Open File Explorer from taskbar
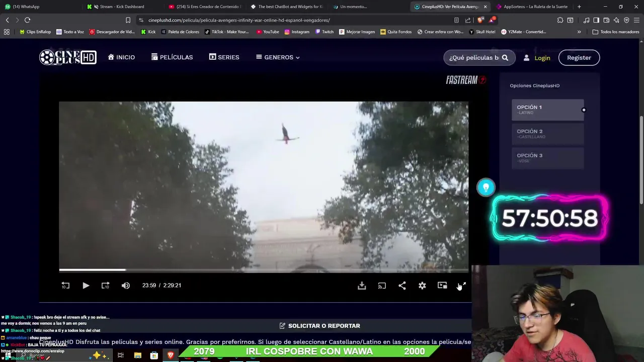This screenshot has width=644, height=362. tap(137, 355)
